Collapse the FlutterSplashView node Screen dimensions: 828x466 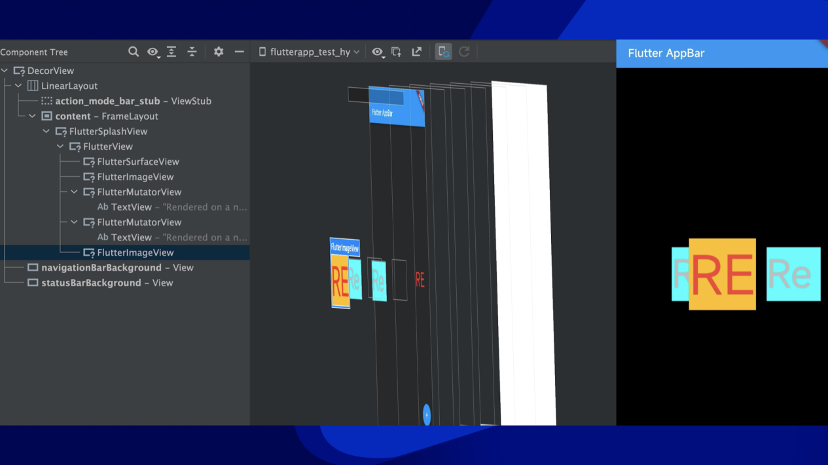coord(46,131)
